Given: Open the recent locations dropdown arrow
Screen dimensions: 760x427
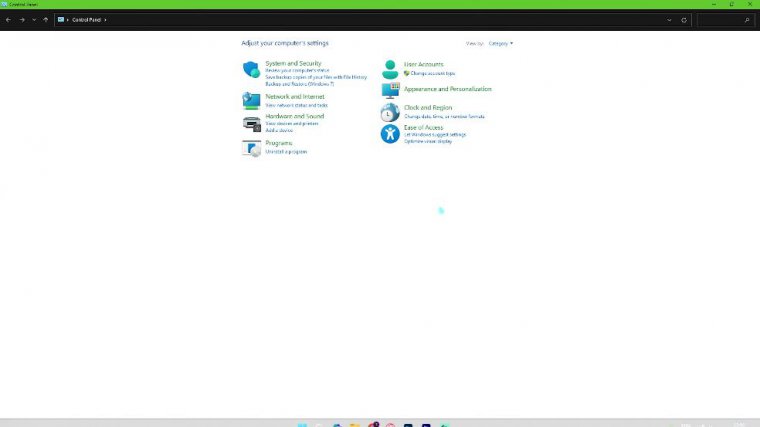Looking at the screenshot, I should point(34,20).
